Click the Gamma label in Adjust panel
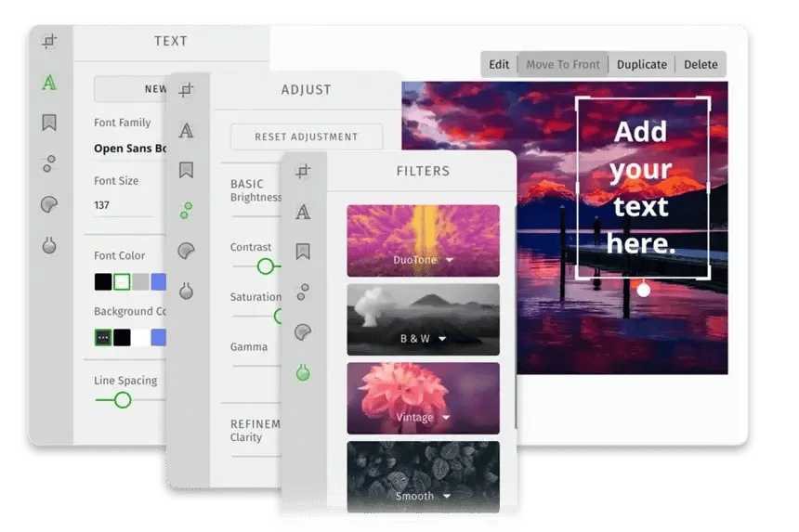 point(249,347)
